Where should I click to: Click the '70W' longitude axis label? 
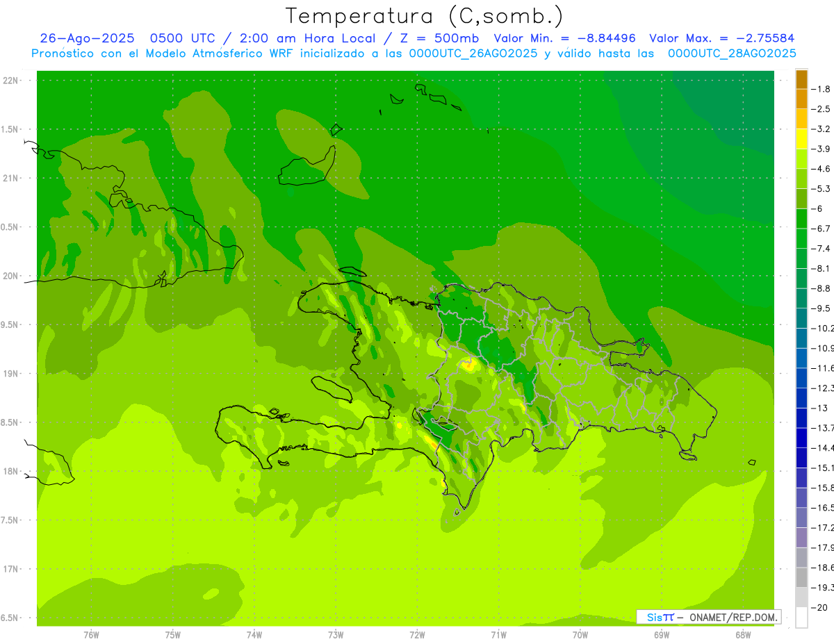click(x=580, y=635)
